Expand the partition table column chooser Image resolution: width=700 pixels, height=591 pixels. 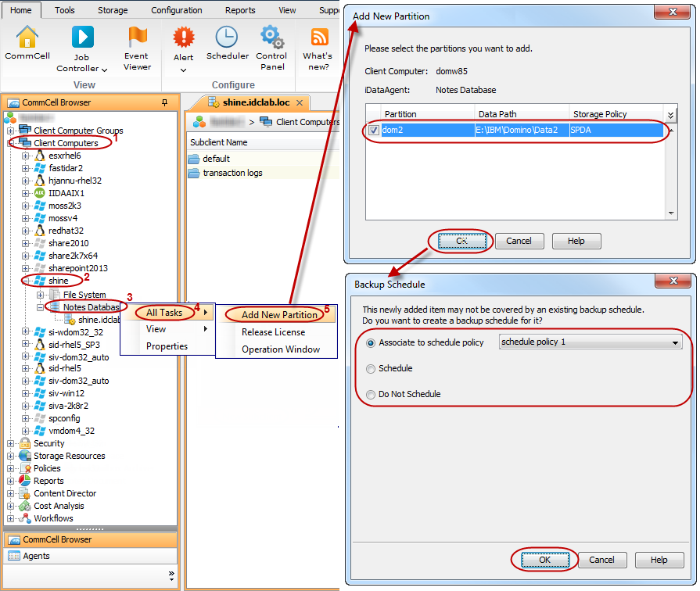670,115
